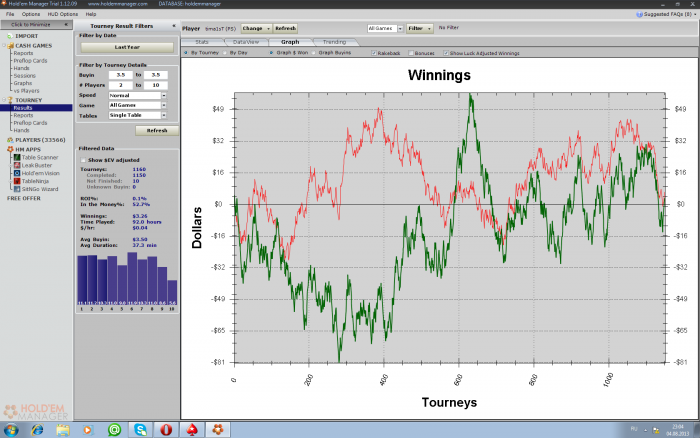Launch the Hold'em Vision app icon
This screenshot has width=700, height=438.
pos(17,173)
